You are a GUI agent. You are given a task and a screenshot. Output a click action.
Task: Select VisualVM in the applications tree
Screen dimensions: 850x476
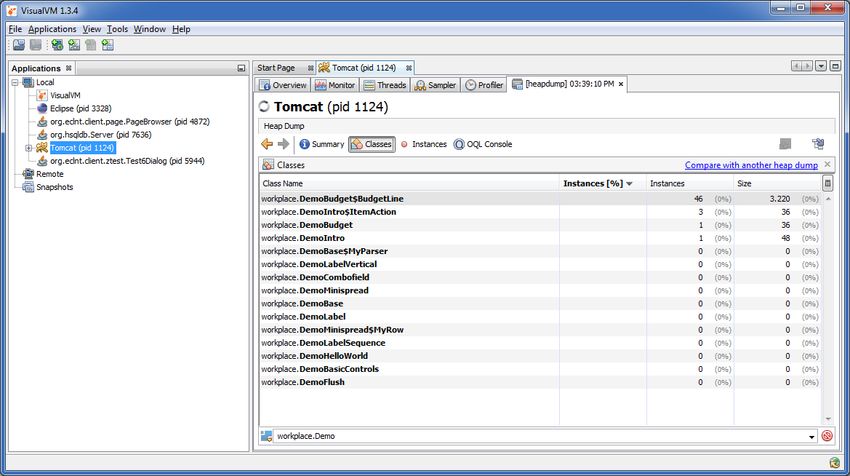click(65, 95)
